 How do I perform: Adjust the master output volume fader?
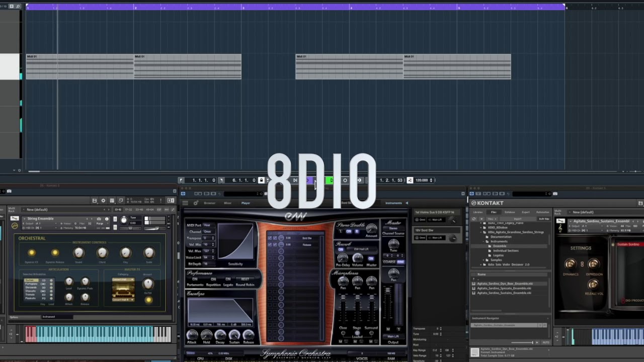388,291
